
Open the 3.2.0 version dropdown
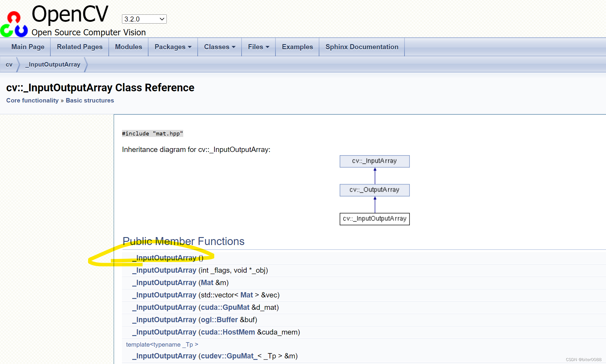pos(144,19)
